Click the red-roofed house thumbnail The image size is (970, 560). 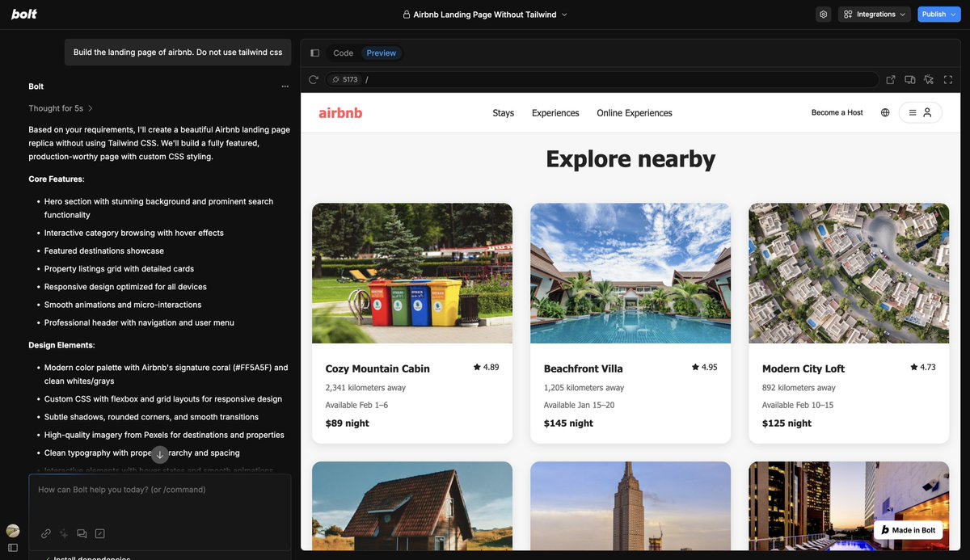(412, 506)
